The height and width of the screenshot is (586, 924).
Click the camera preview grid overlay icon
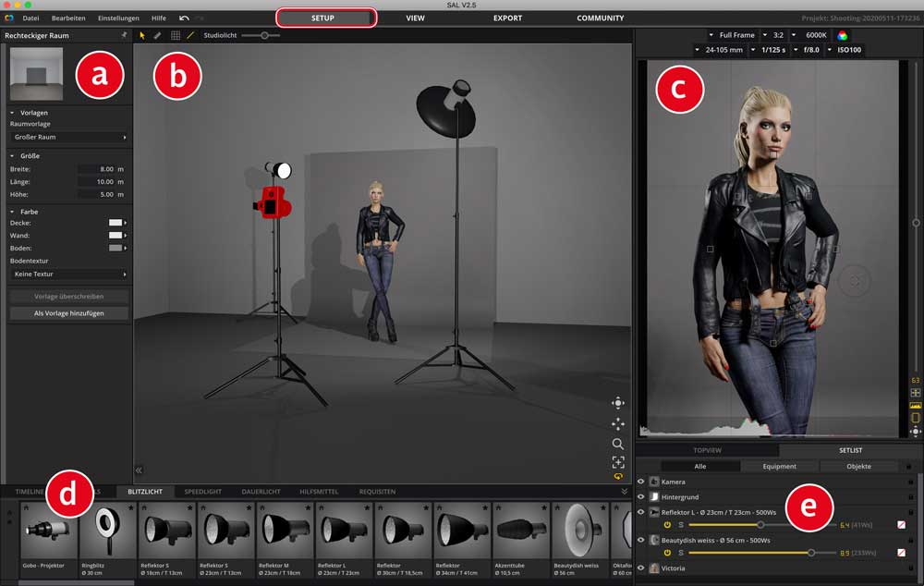pyautogui.click(x=915, y=393)
